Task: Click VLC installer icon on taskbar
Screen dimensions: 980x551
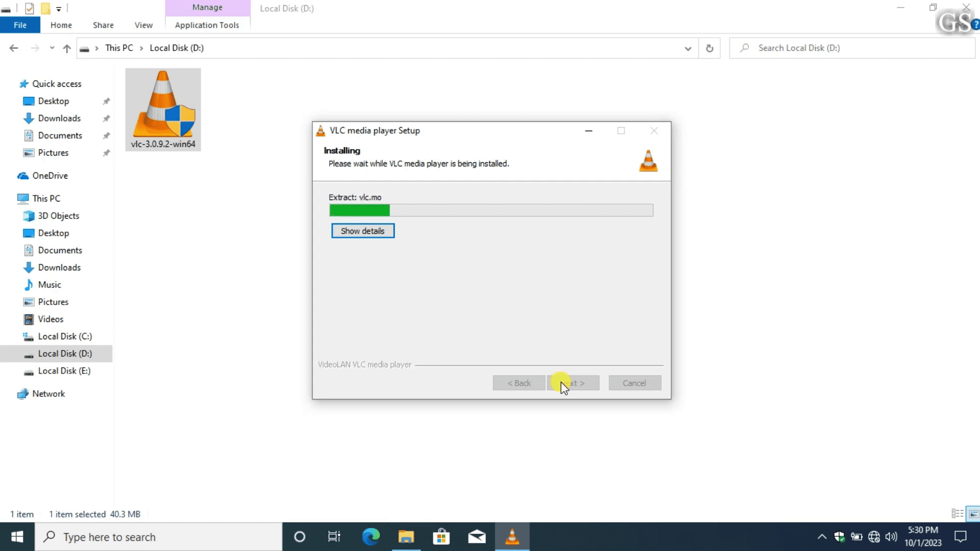Action: click(512, 537)
